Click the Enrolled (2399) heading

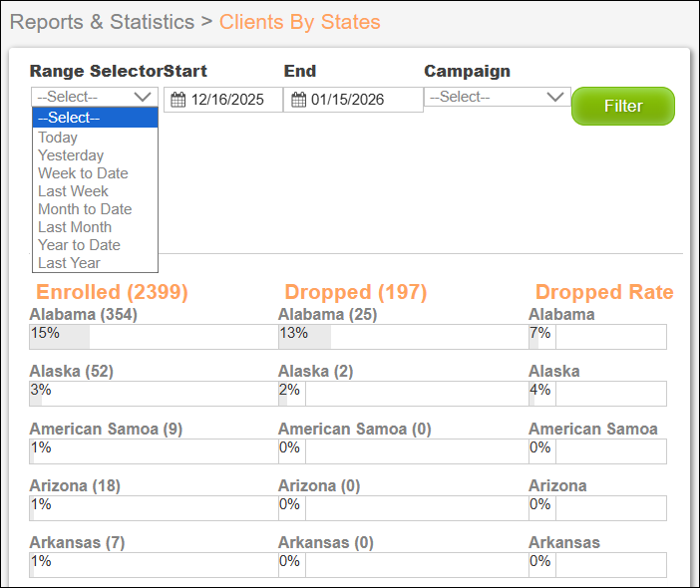click(112, 292)
